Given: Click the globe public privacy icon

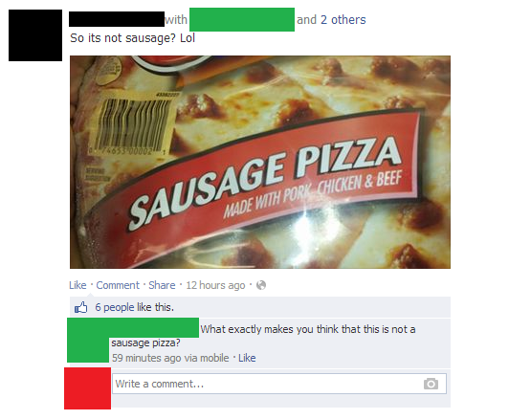Looking at the screenshot, I should [x=261, y=285].
